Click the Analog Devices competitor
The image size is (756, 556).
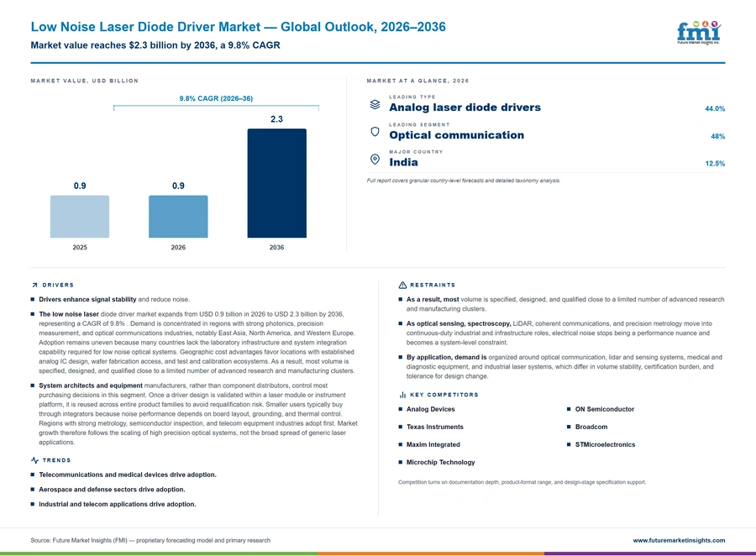click(x=431, y=409)
